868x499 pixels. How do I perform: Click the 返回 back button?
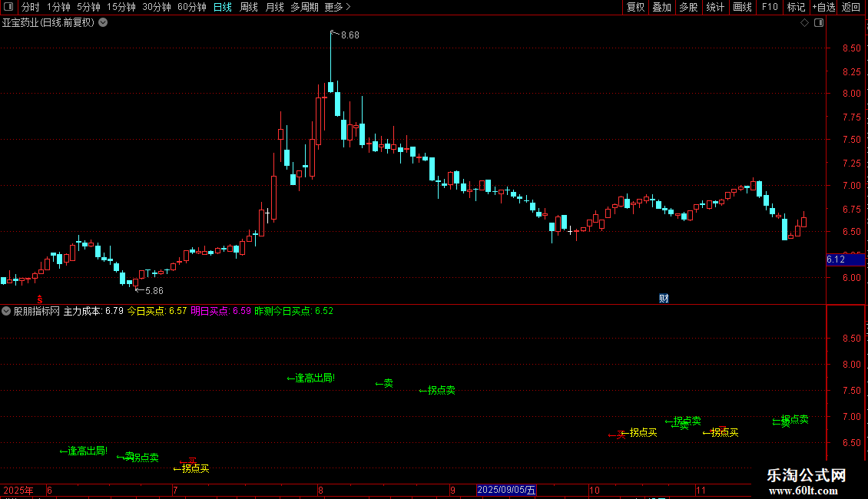tap(851, 7)
